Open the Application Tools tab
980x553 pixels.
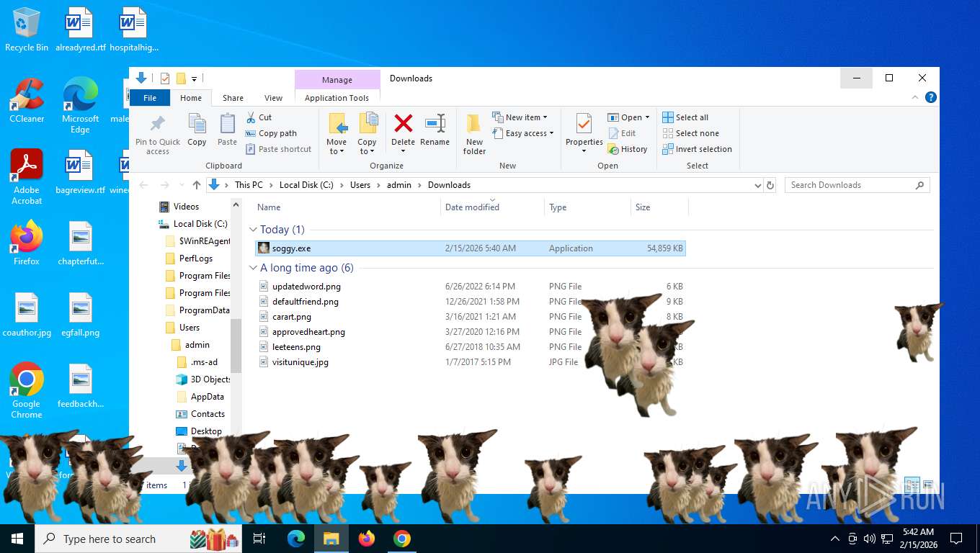(337, 98)
